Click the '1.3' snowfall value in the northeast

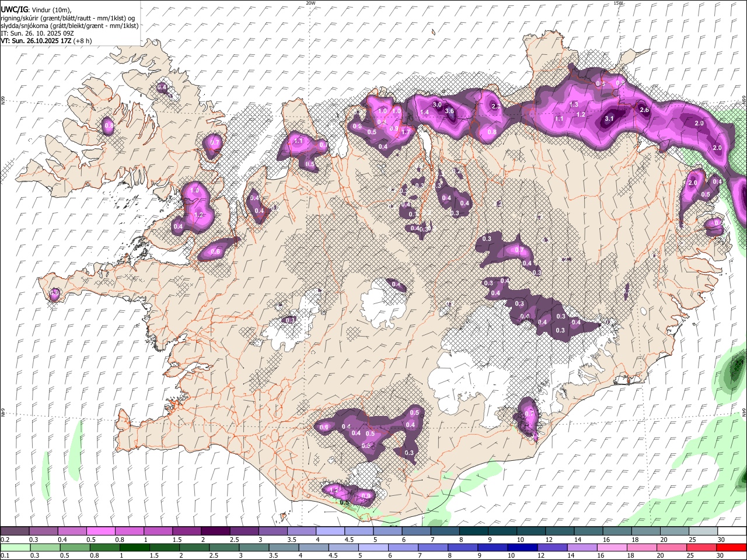click(574, 104)
